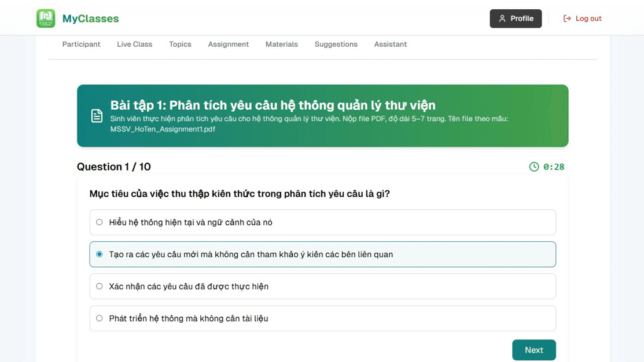Click the 'MSSV_HoTen_Assignment1.pdf' filename text
644x362 pixels.
coord(163,129)
